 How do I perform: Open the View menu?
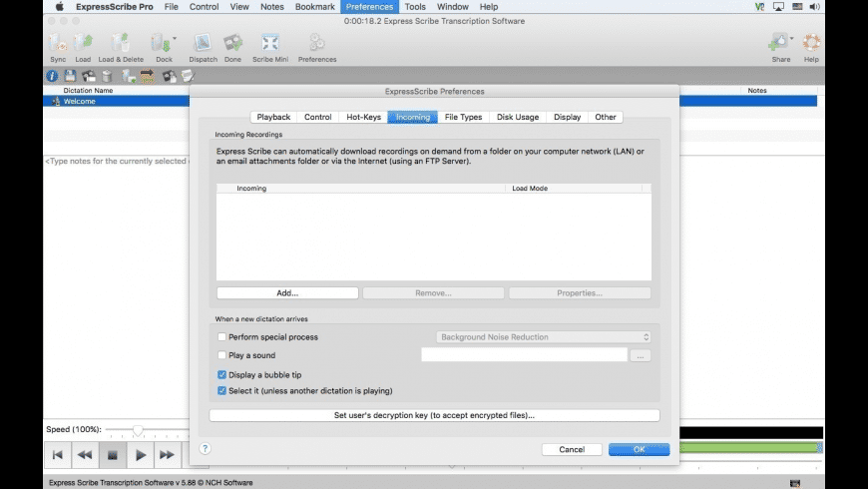[x=239, y=7]
